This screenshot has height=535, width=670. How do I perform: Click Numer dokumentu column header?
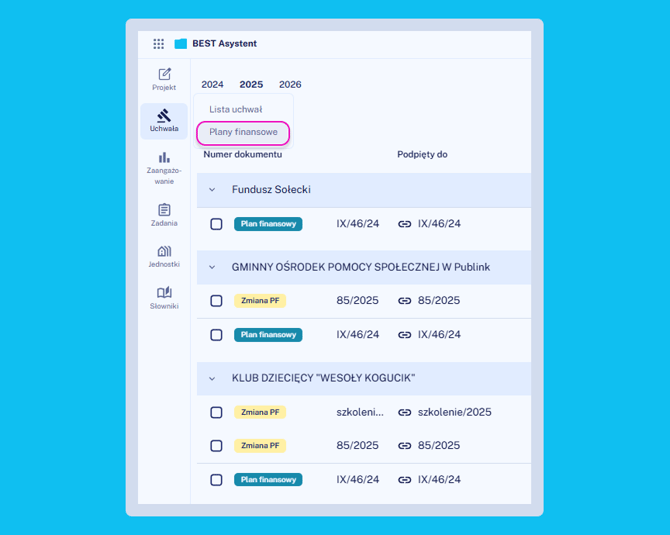coord(243,155)
